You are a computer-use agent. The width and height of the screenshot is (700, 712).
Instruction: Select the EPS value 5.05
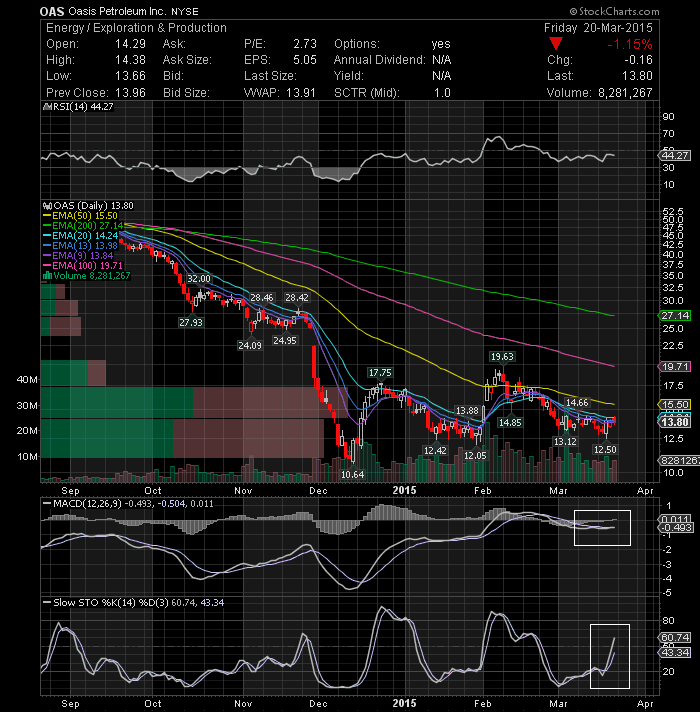pyautogui.click(x=305, y=60)
